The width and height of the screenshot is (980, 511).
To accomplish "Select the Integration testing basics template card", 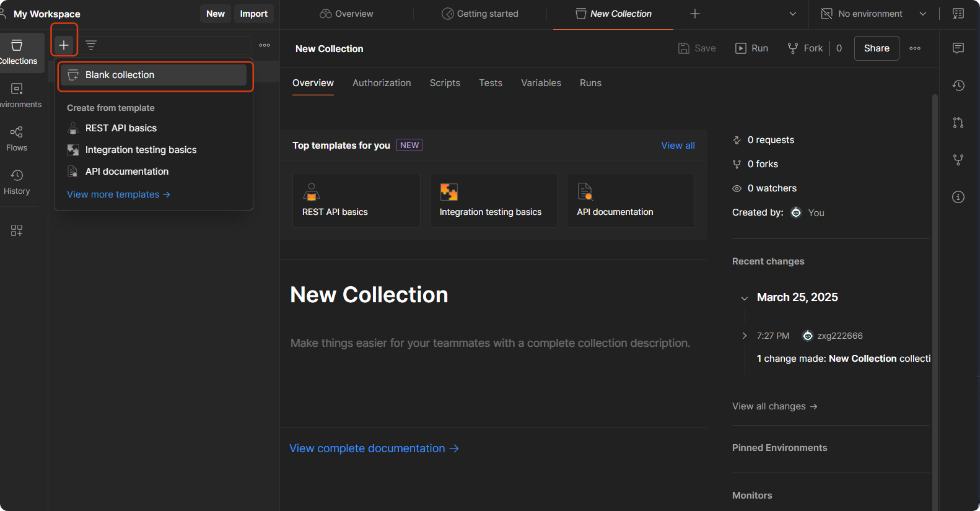I will (493, 200).
